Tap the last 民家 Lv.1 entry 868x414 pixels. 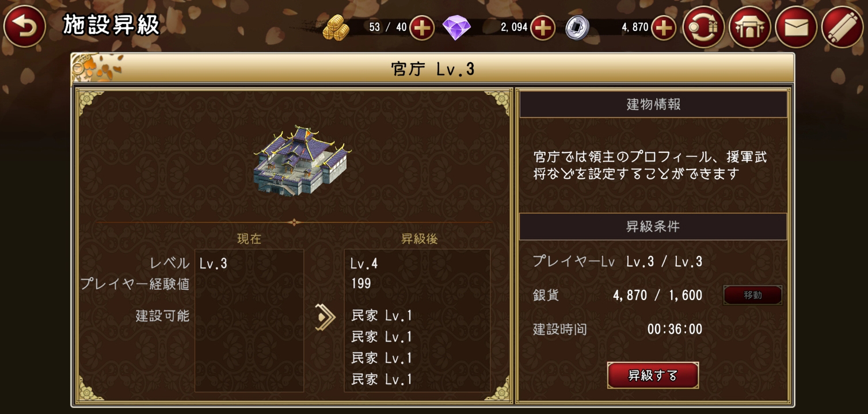point(382,379)
